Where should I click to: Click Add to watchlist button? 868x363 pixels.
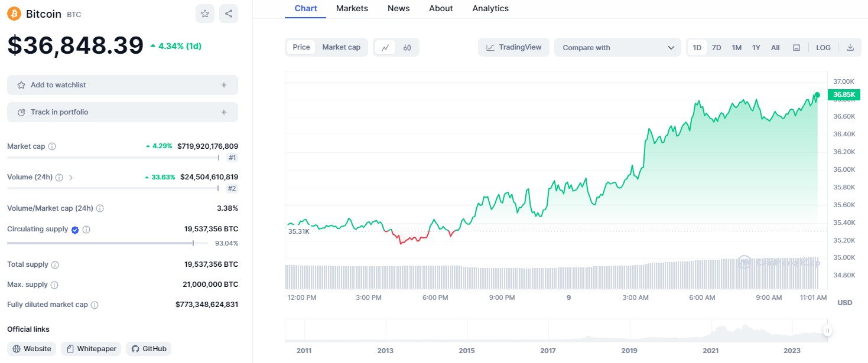122,85
